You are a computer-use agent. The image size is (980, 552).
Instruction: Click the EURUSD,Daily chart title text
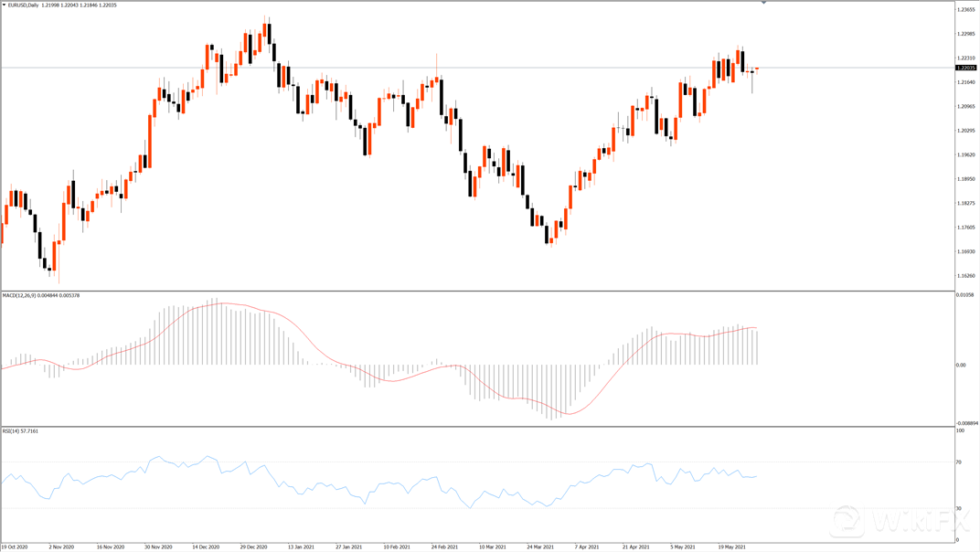[23, 5]
